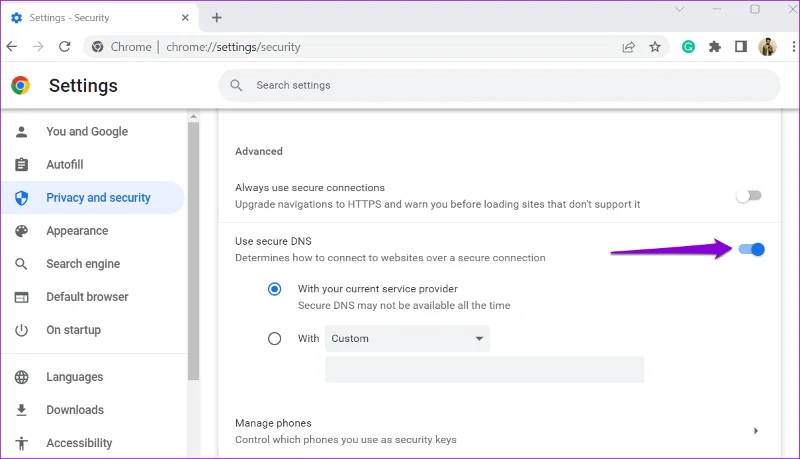Turn off the Use secure DNS toggle
800x459 pixels.
pyautogui.click(x=752, y=249)
